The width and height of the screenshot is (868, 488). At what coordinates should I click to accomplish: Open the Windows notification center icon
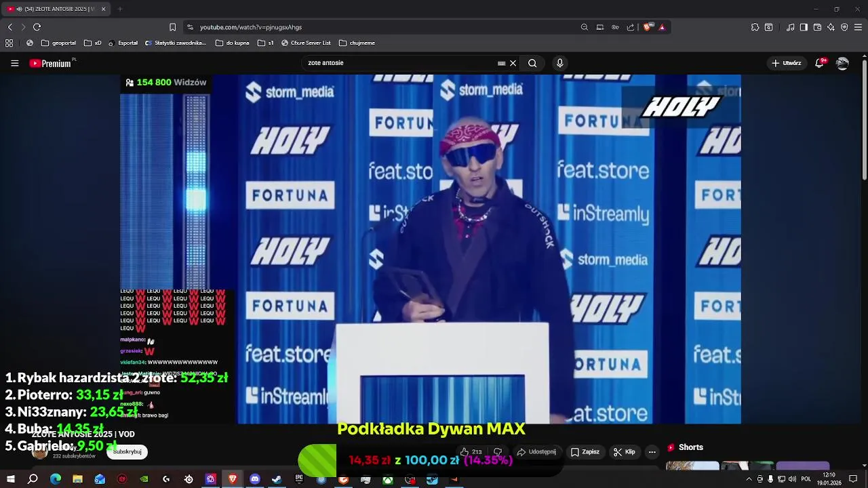[x=853, y=479]
